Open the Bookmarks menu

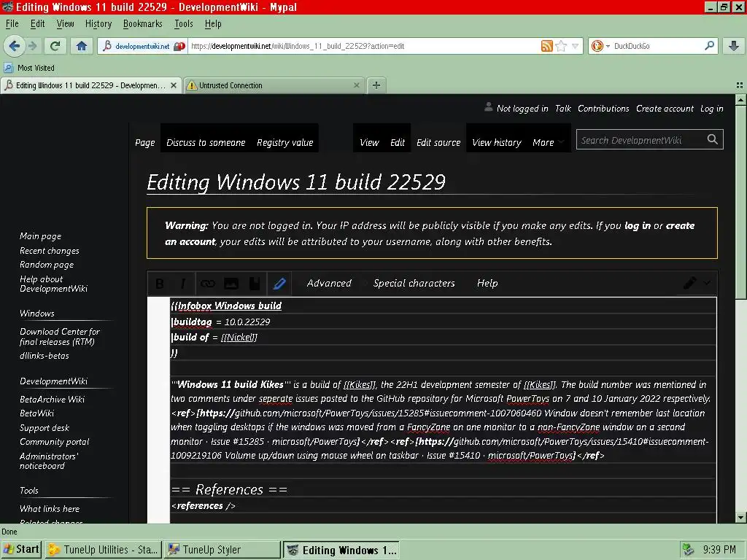tap(142, 24)
